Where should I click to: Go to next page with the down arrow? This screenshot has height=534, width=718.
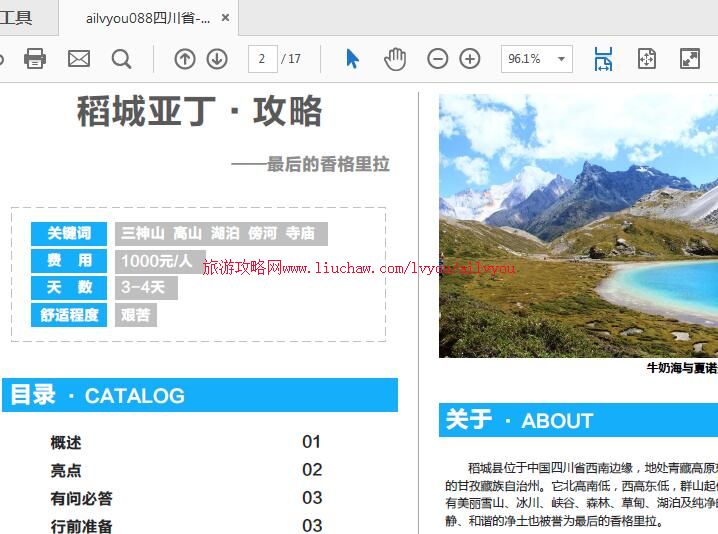coord(217,59)
